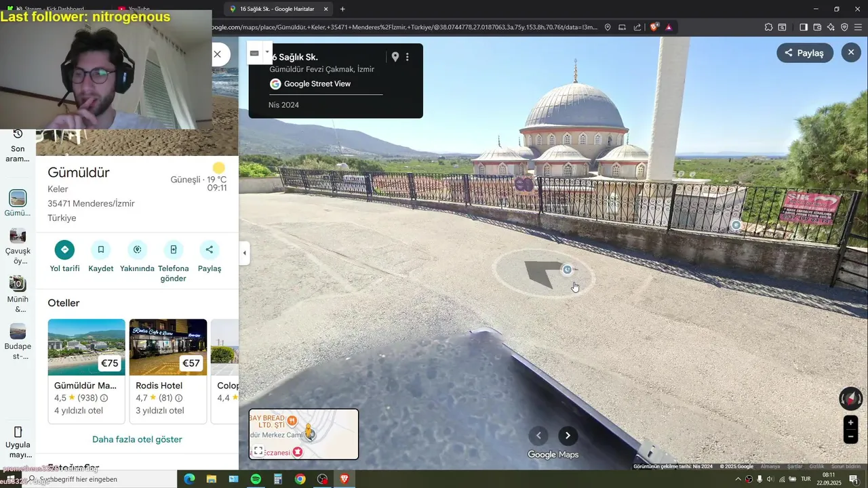Toggle the browser sidebar panel icon
Viewport: 868px width, 488px height.
tap(804, 27)
